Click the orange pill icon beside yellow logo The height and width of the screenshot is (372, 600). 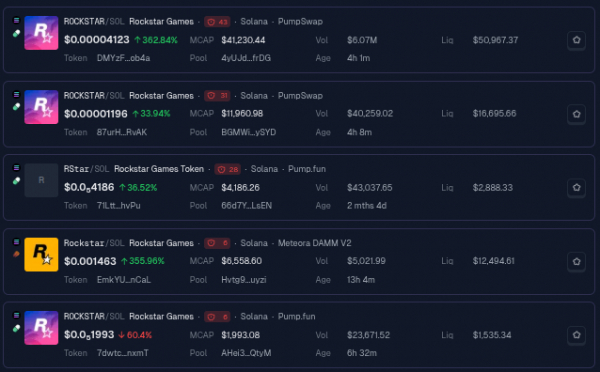point(16,254)
